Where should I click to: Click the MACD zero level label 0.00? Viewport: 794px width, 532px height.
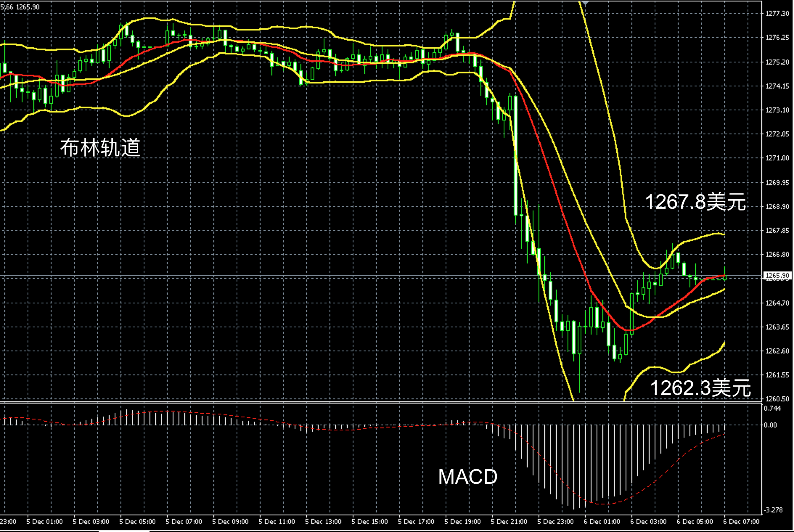tap(770, 425)
